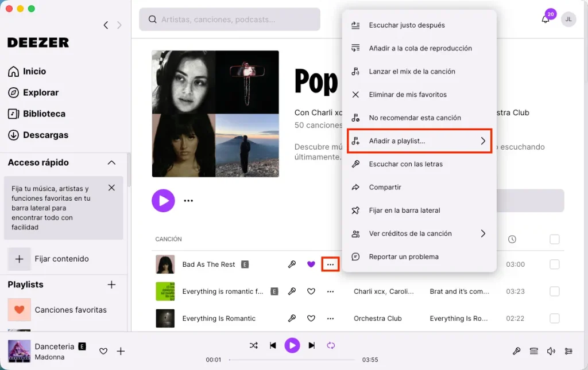The height and width of the screenshot is (370, 588).
Task: Open Canciones favoritas playlist
Action: coord(57,310)
